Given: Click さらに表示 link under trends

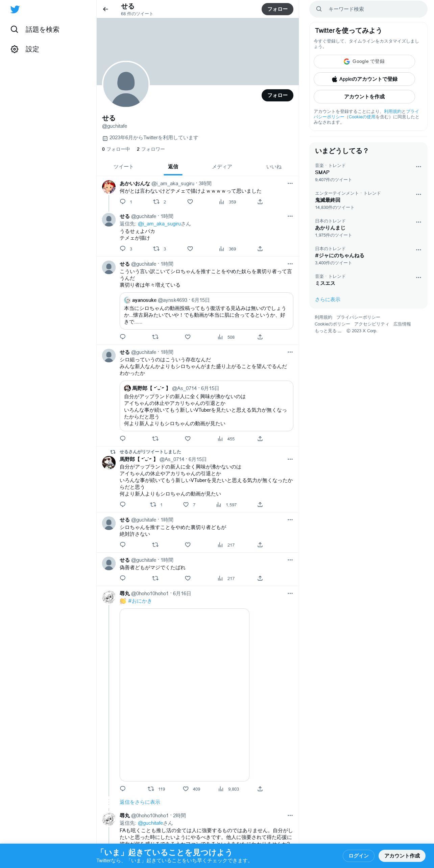Looking at the screenshot, I should click(x=328, y=299).
